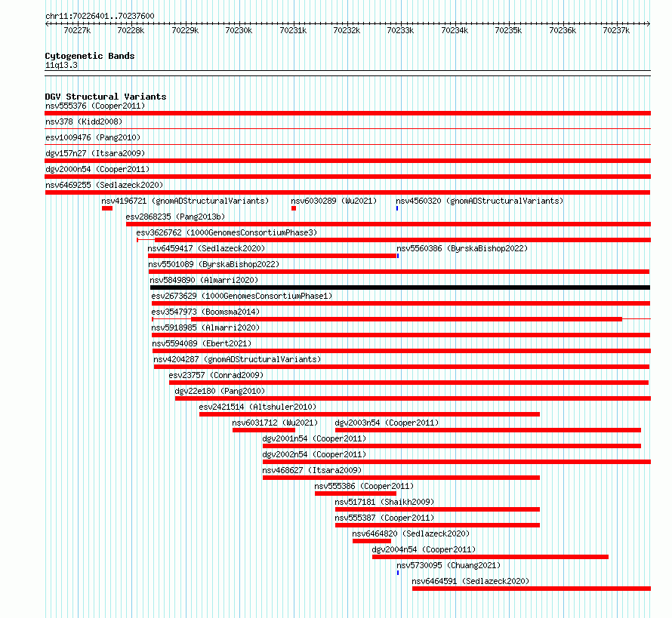This screenshot has width=672, height=618.
Task: Click the 70228k ruler position label
Action: pyautogui.click(x=131, y=30)
